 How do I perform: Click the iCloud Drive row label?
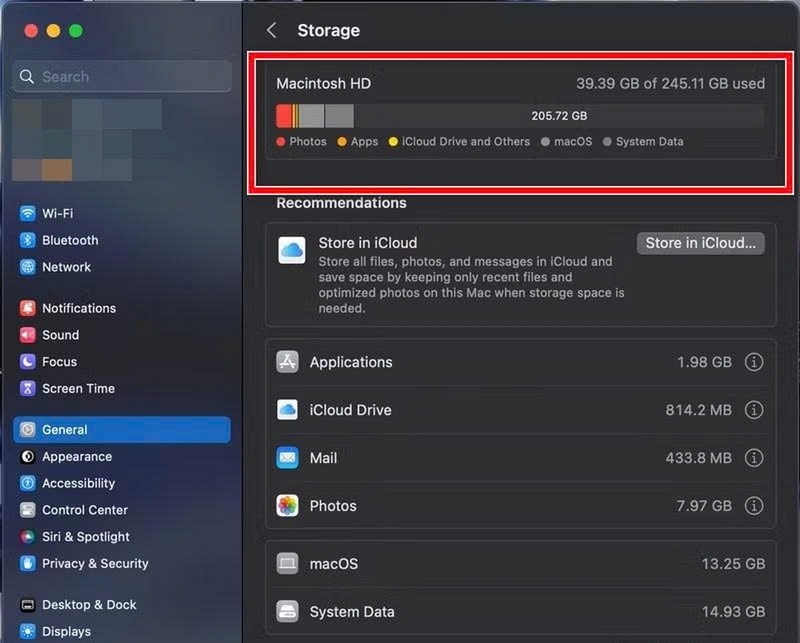click(x=351, y=410)
